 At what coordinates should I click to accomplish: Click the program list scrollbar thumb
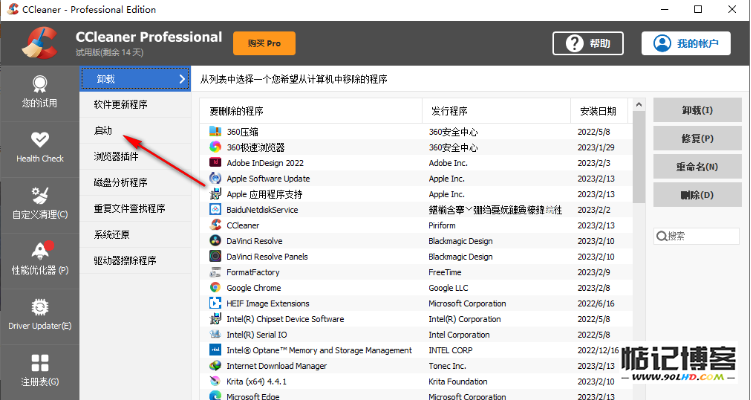click(x=638, y=157)
